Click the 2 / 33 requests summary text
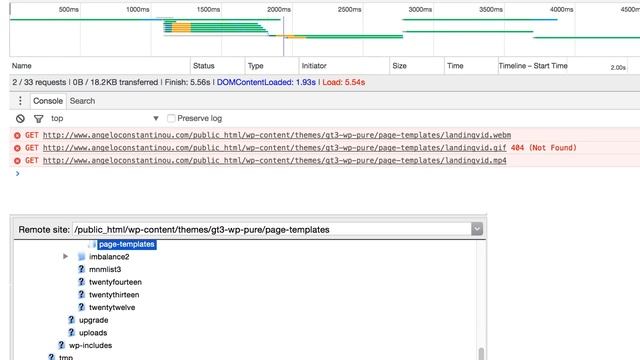The width and height of the screenshot is (640, 360). [39, 82]
